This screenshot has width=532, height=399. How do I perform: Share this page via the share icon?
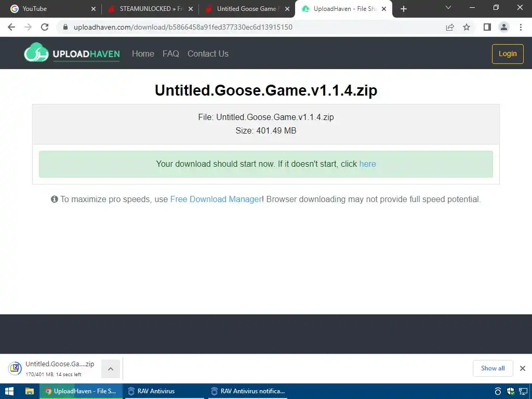pos(450,27)
